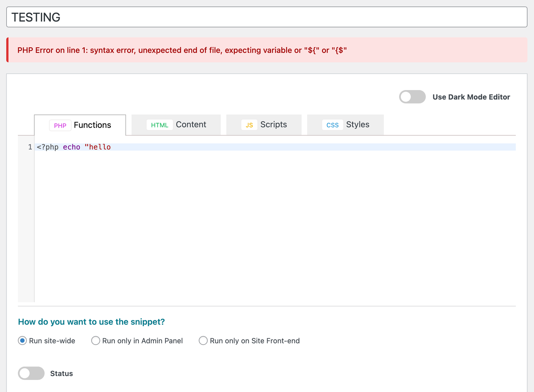The height and width of the screenshot is (392, 534).
Task: Choose Run only on Site Front-end
Action: (203, 340)
